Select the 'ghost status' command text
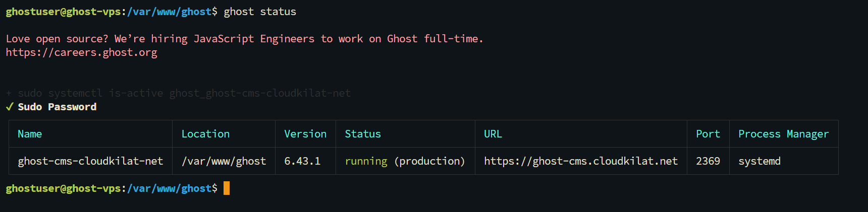This screenshot has height=212, width=868. 260,12
